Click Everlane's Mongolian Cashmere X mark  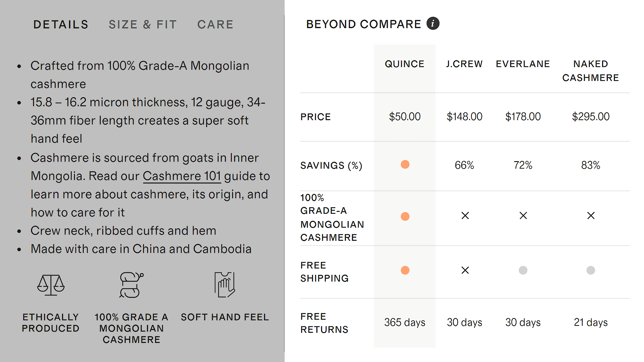tap(523, 216)
